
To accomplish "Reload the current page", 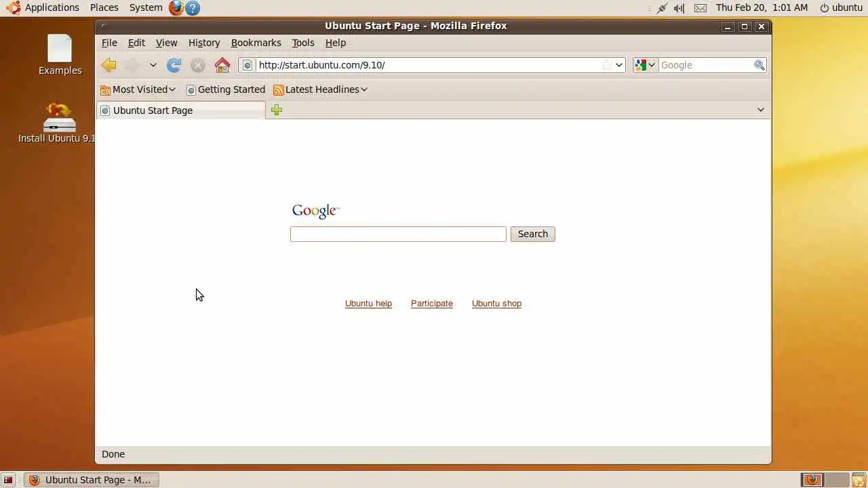I will click(174, 65).
